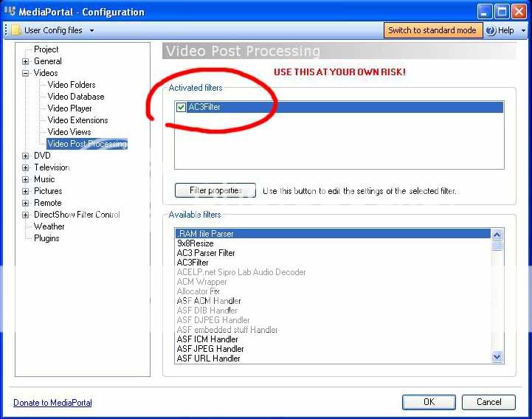Open the User Config files dropdown arrow
Image resolution: width=532 pixels, height=419 pixels.
(91, 30)
